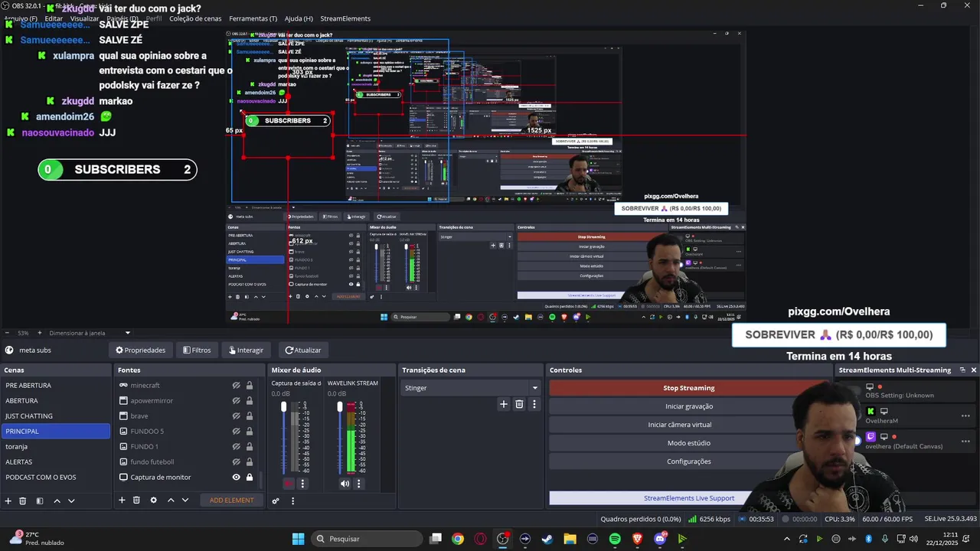Click Iniciar gravação button
Screen dimensions: 980x551
coord(688,406)
